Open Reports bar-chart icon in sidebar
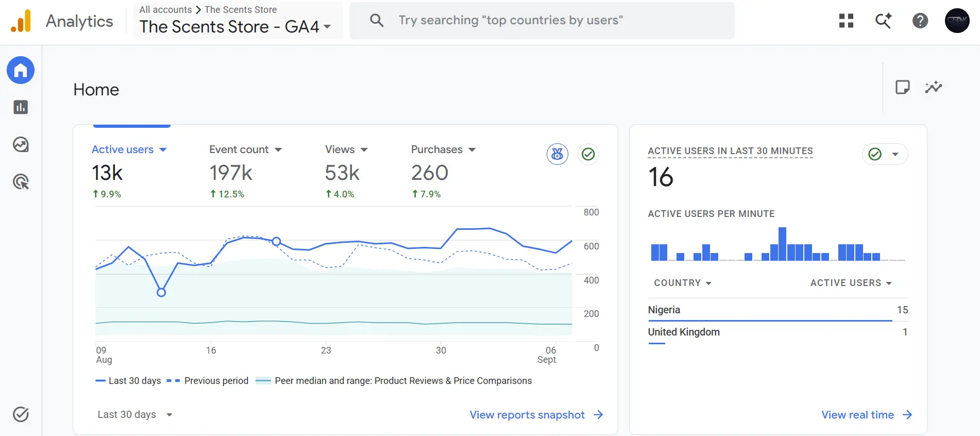Screen dimensions: 980x436 [21, 107]
